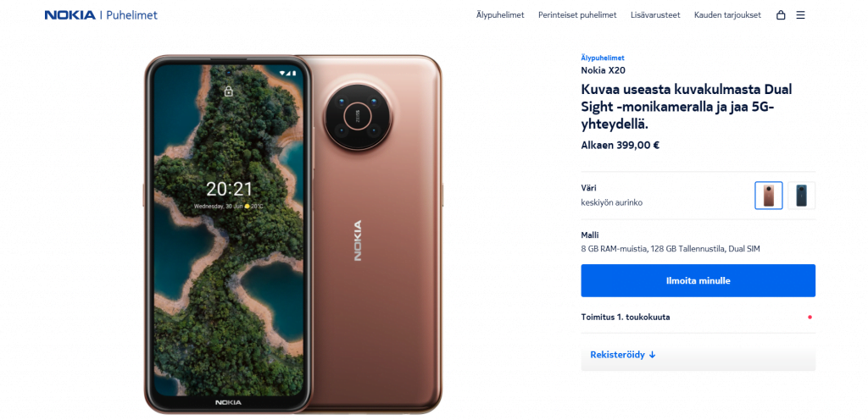868x420 pixels.
Task: Open the shopping bag icon
Action: pyautogui.click(x=781, y=15)
